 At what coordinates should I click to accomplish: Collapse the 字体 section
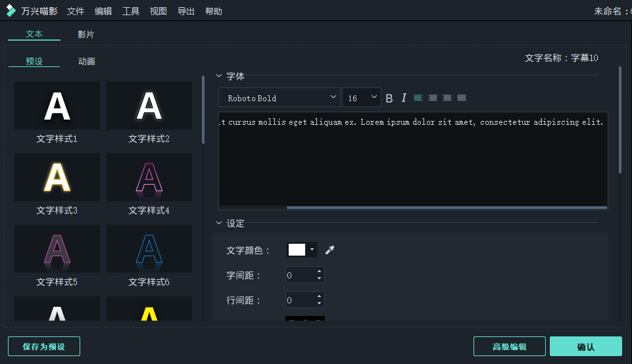(219, 76)
